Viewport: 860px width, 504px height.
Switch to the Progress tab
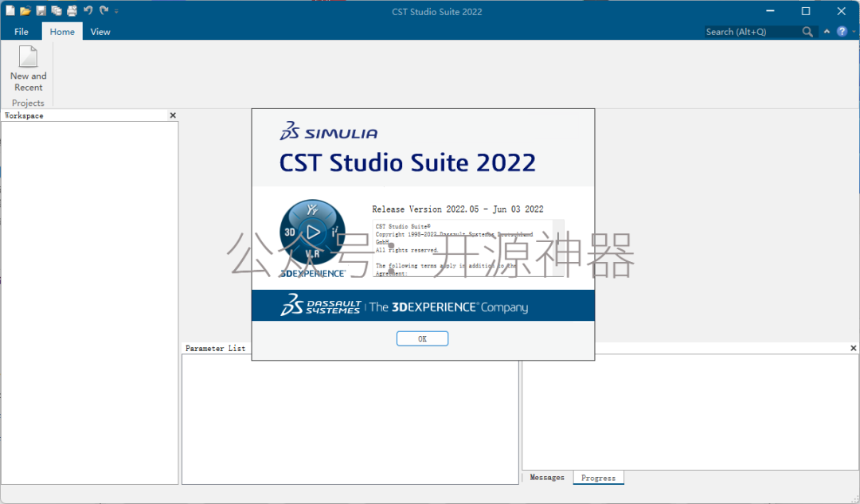[598, 478]
